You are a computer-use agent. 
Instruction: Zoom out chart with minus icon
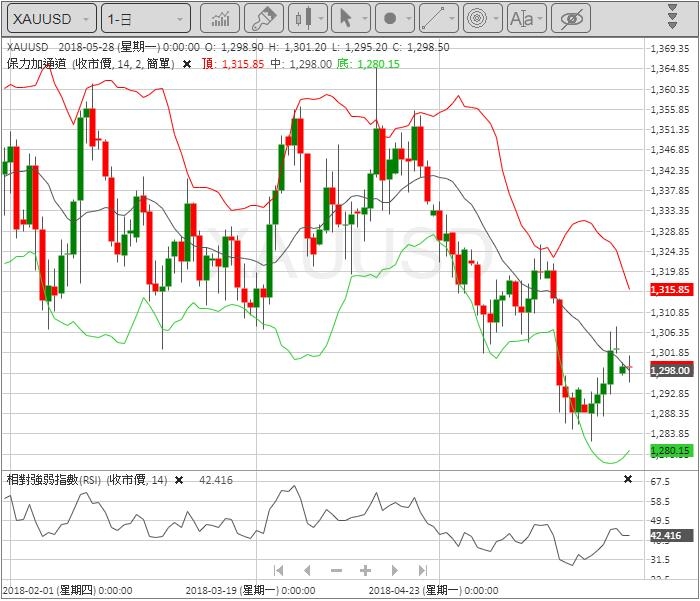coord(336,570)
